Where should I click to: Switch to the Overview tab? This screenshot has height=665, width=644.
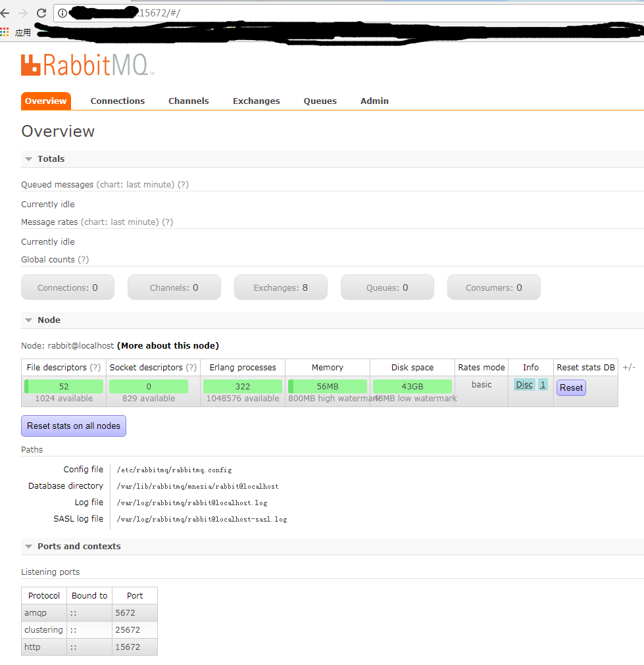46,101
